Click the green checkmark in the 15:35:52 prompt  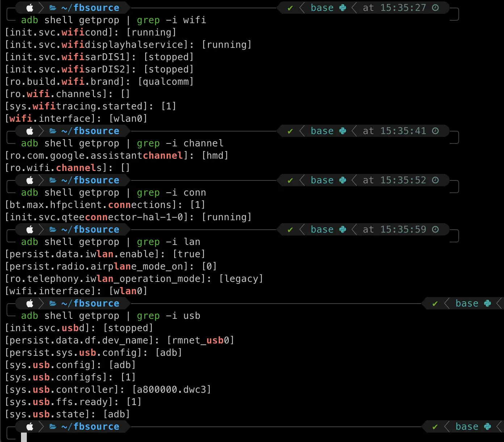[290, 180]
